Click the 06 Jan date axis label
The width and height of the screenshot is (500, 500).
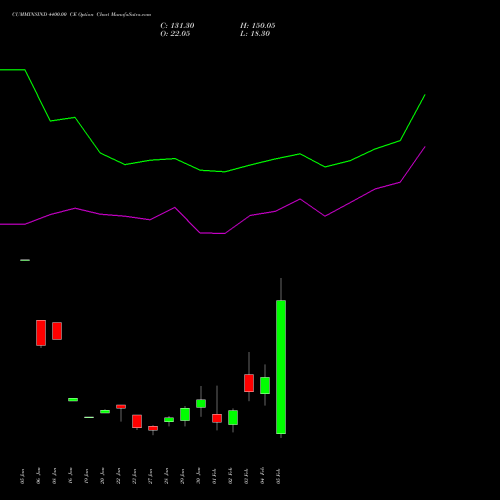[38, 476]
